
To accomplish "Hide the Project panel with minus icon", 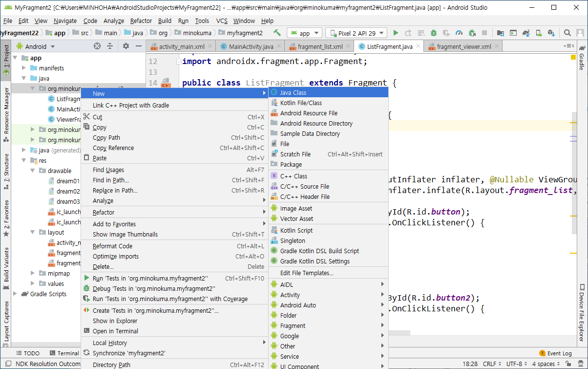I will pyautogui.click(x=139, y=46).
